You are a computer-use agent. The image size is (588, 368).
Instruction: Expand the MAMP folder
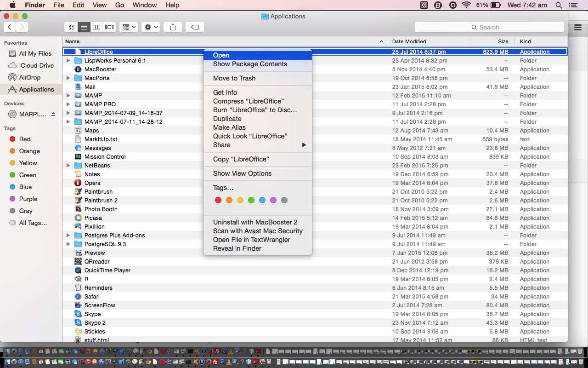(68, 95)
